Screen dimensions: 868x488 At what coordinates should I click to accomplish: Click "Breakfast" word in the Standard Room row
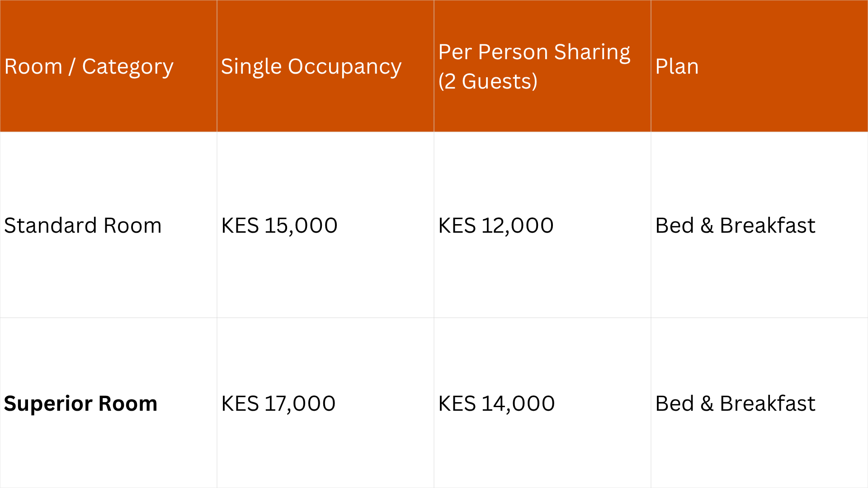(x=767, y=225)
